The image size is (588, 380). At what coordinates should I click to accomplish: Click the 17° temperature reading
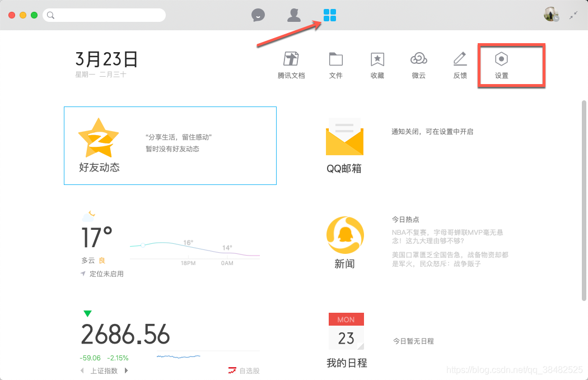(97, 237)
